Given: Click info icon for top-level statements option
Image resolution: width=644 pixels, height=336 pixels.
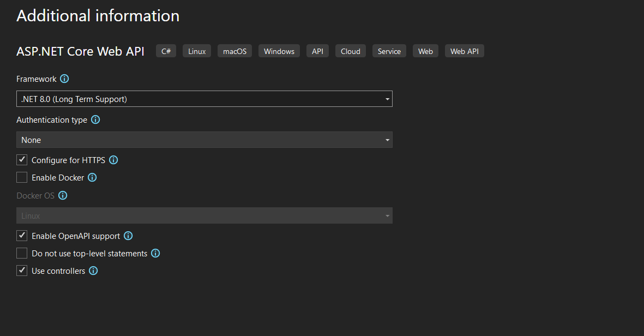Looking at the screenshot, I should tap(155, 253).
